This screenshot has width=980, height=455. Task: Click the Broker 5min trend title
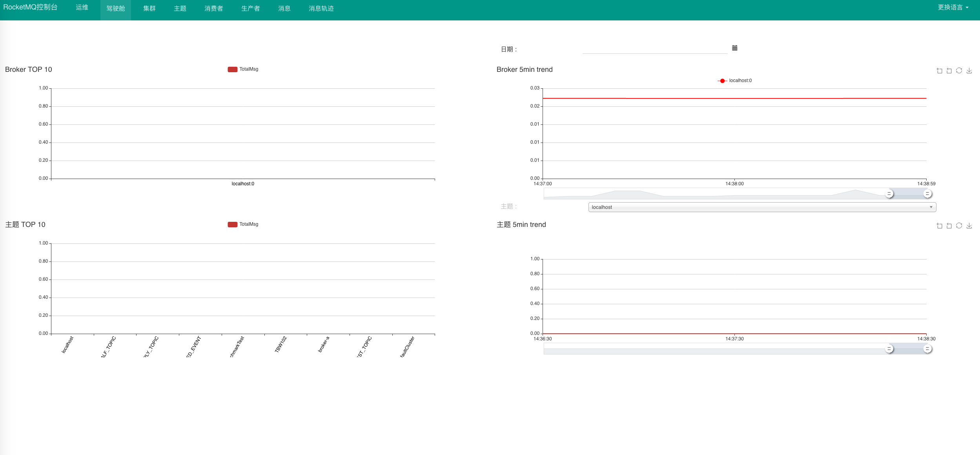pyautogui.click(x=525, y=69)
